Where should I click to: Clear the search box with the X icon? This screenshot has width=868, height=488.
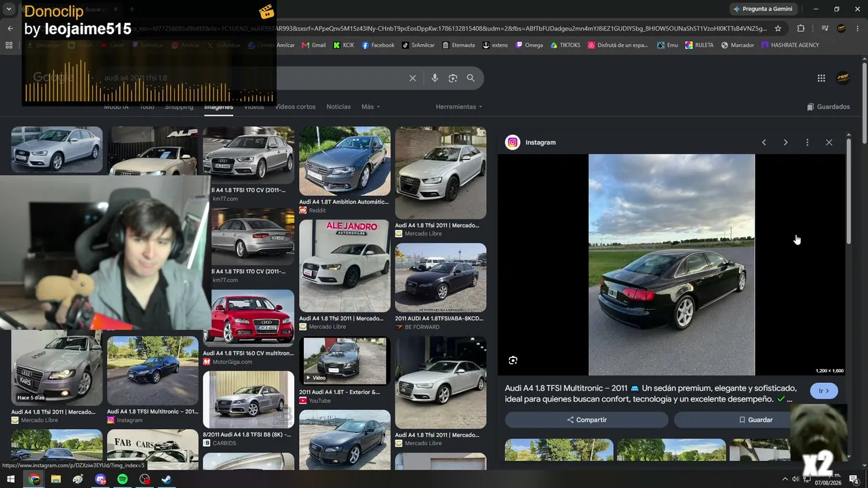[x=412, y=78]
